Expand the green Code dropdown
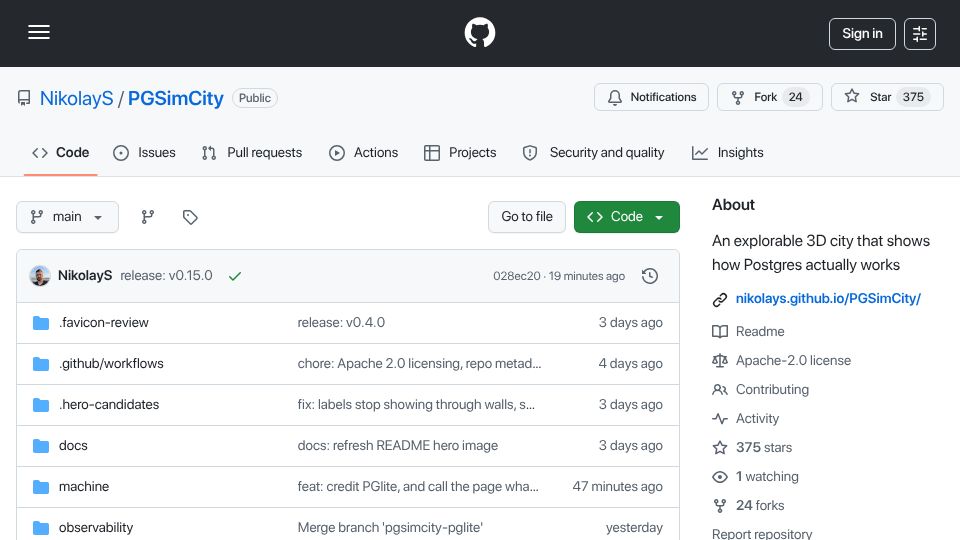The image size is (960, 540). (x=626, y=217)
